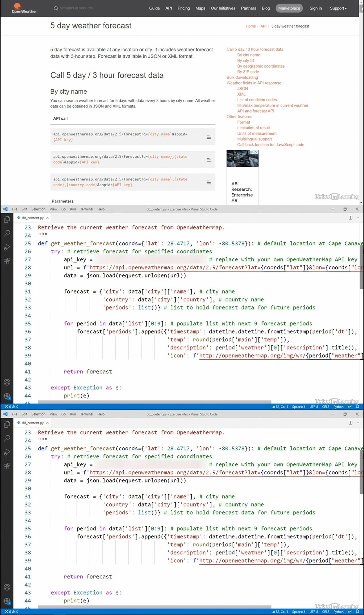
Task: Click Manage gear icon in the upper VS Code window
Action: [x=7, y=396]
